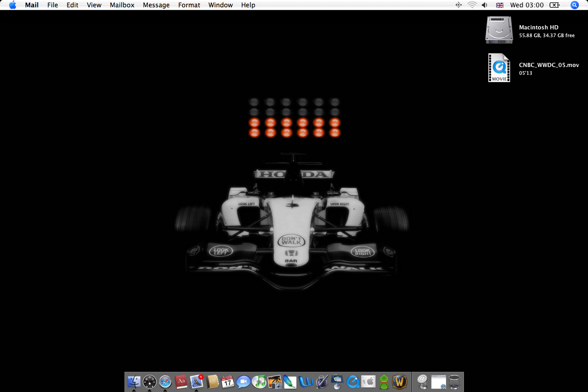The width and height of the screenshot is (588, 392).
Task: Open the iCal calendar icon
Action: tap(228, 381)
